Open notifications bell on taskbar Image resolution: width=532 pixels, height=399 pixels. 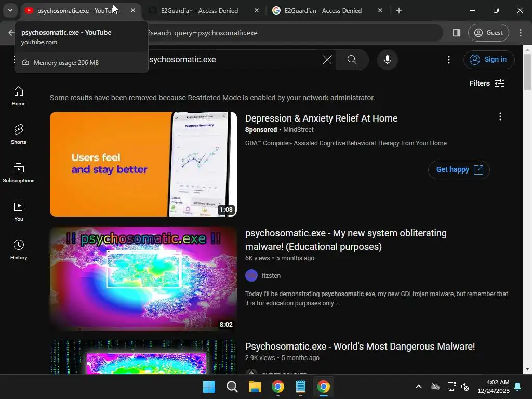click(x=518, y=387)
